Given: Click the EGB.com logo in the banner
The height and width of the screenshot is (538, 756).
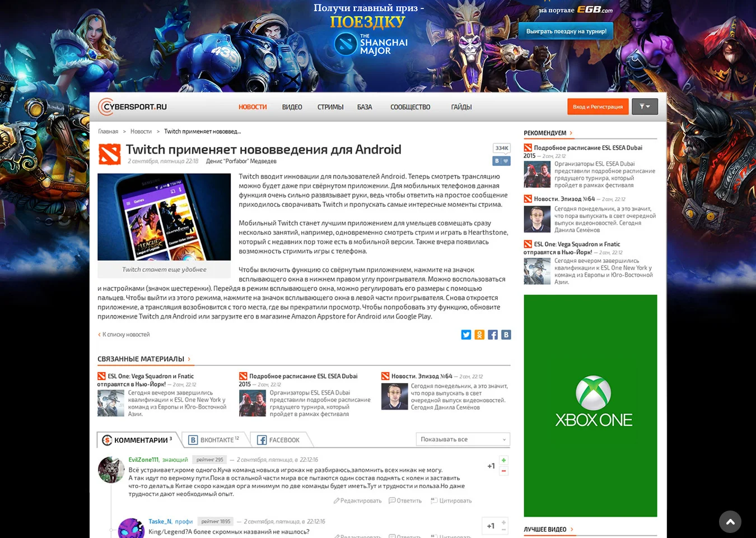Looking at the screenshot, I should pyautogui.click(x=595, y=10).
